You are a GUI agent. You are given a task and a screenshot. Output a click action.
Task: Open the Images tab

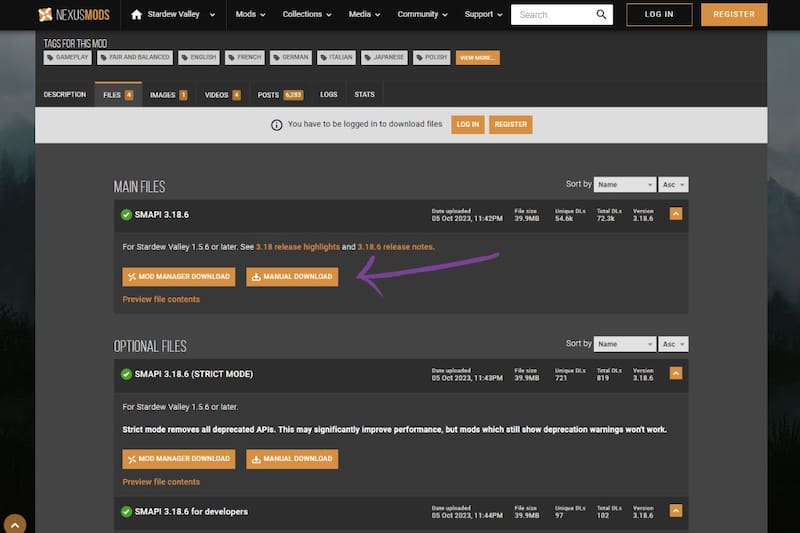(x=168, y=95)
